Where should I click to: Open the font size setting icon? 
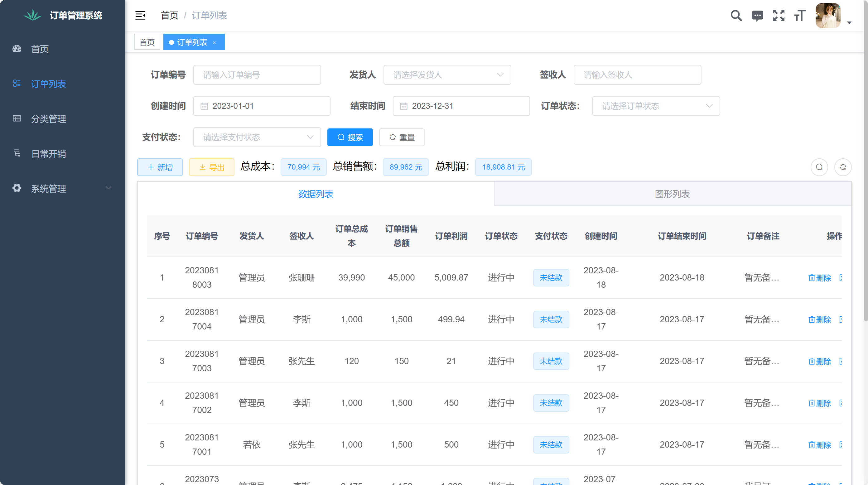(800, 16)
